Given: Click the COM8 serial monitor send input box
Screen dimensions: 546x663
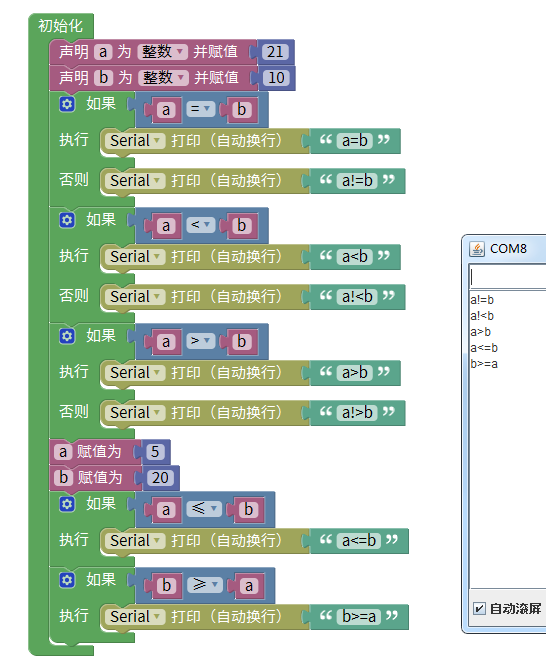Looking at the screenshot, I should (x=508, y=277).
